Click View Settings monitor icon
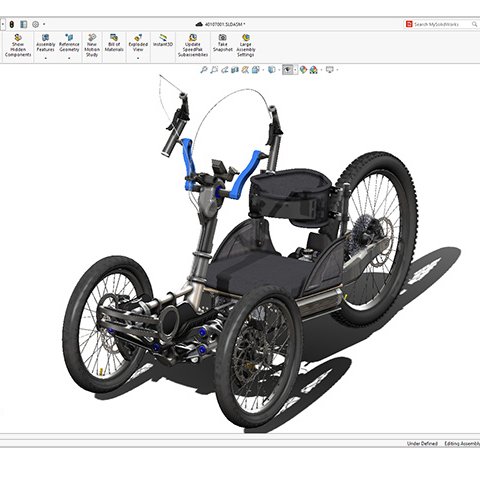The width and height of the screenshot is (480, 480). 330,70
